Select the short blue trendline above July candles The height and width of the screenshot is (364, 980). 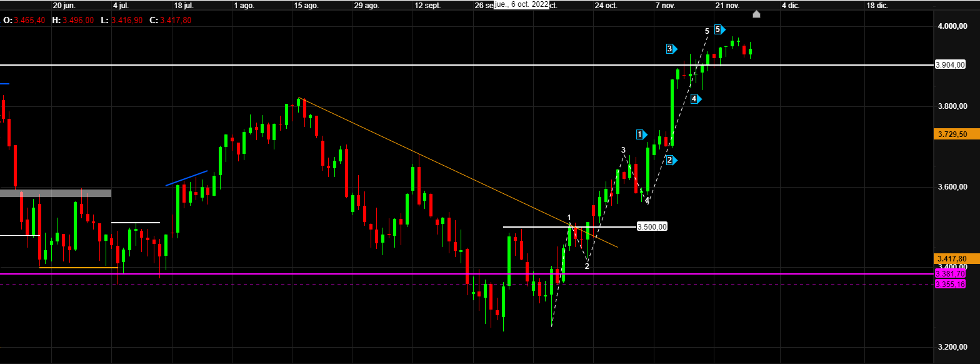(186, 178)
